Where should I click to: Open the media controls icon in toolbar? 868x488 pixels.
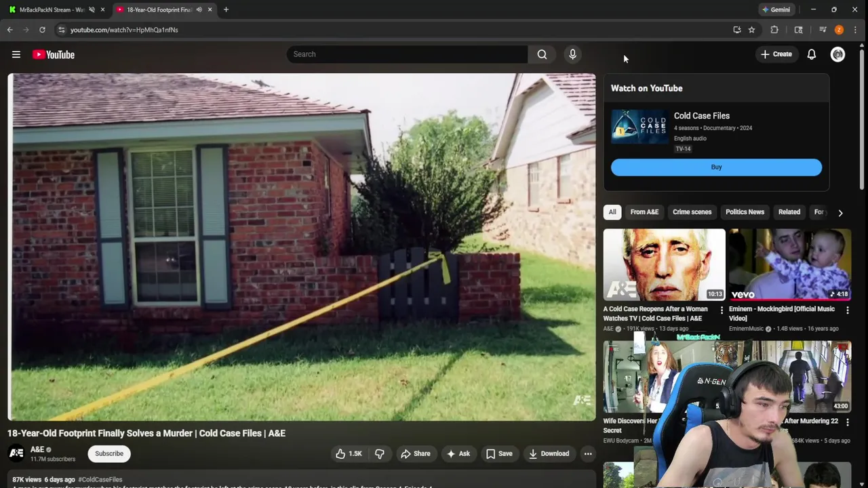tap(823, 30)
